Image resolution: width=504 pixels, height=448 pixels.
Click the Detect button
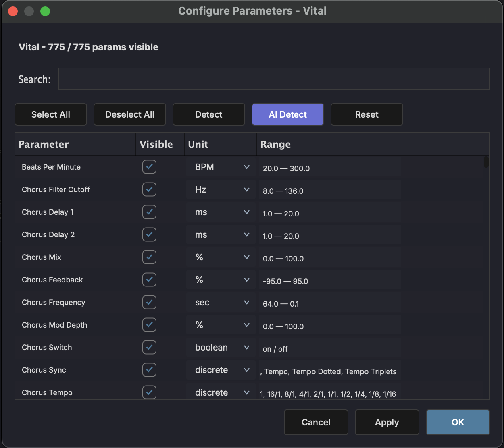click(208, 114)
